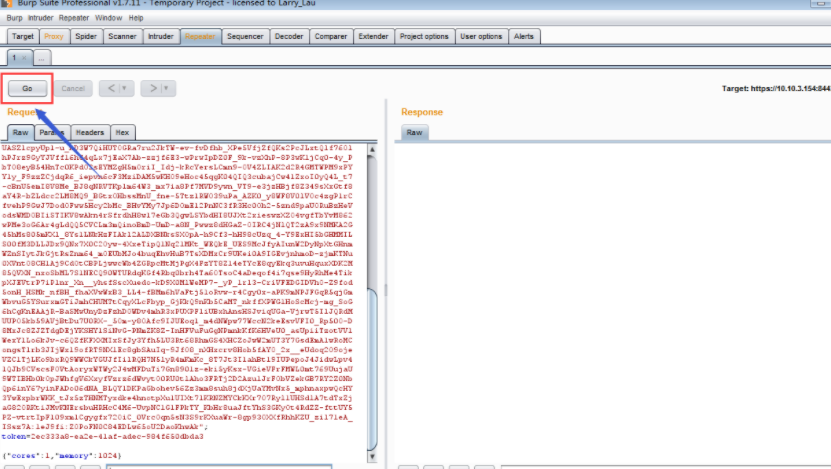Viewport: 831px width, 469px height.
Task: Select the request Raw tab
Action: pos(21,132)
